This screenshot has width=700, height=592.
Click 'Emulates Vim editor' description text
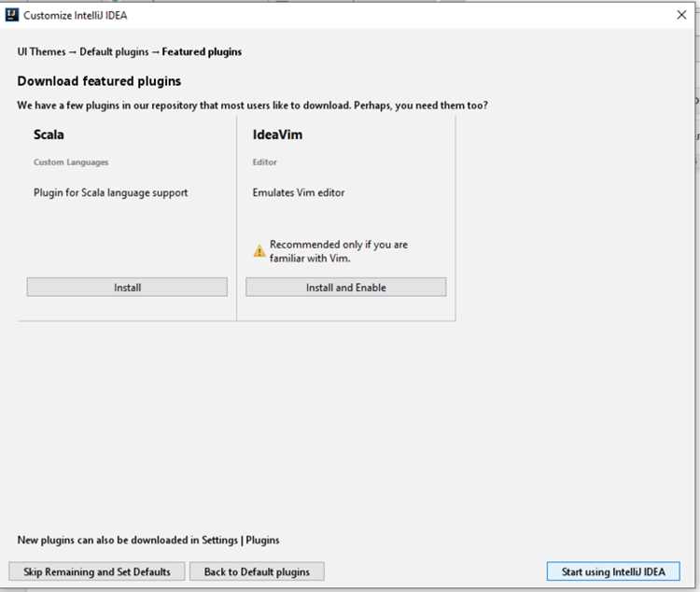(x=299, y=192)
